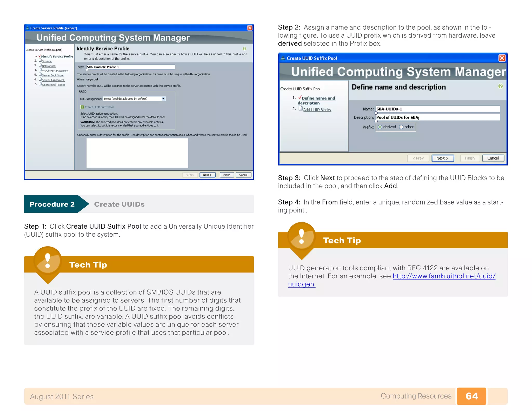
Task: Open the Server Assignment step
Action: click(x=53, y=80)
